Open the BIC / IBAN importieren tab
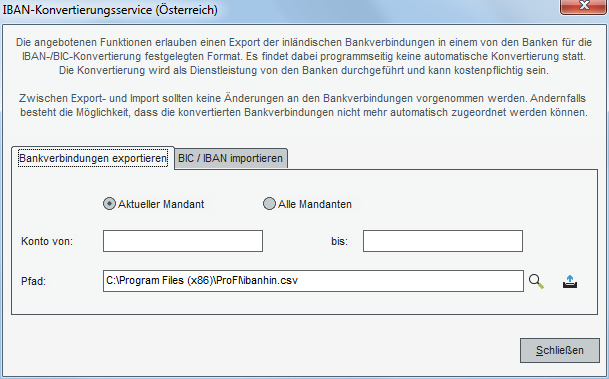Image resolution: width=609 pixels, height=379 pixels. (231, 158)
